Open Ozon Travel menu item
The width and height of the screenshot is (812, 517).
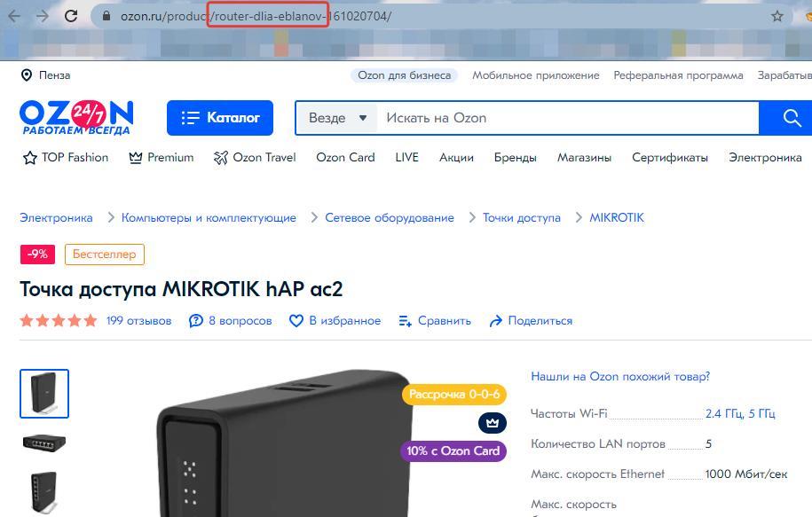pyautogui.click(x=255, y=157)
